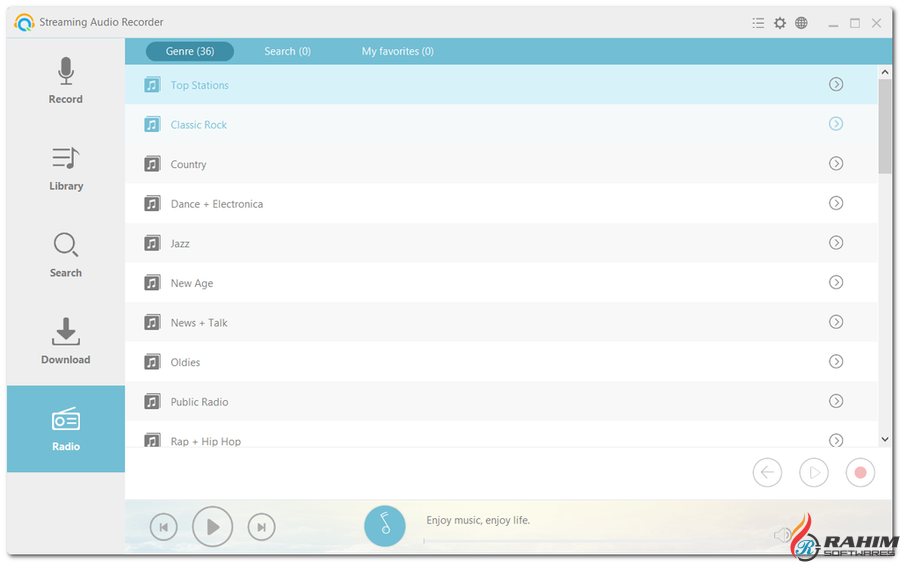Switch to the Genre (36) tab
The height and width of the screenshot is (562, 900).
(x=190, y=51)
